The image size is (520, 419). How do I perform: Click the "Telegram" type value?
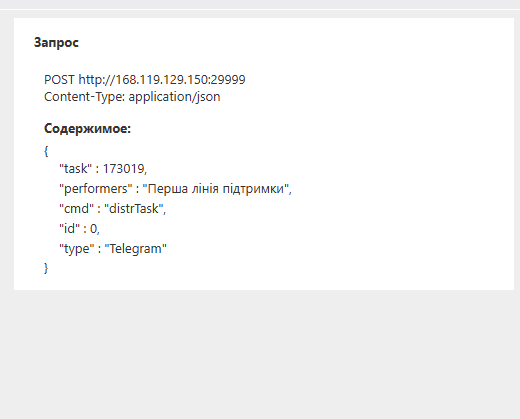pos(136,249)
